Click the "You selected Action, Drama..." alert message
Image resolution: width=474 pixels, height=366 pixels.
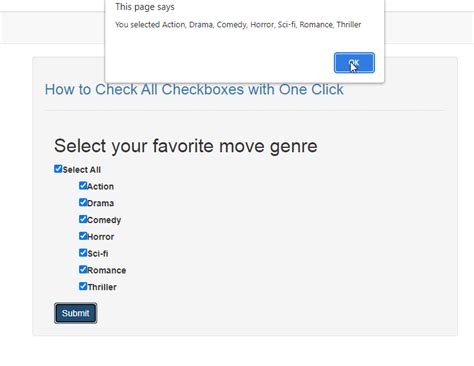click(238, 25)
